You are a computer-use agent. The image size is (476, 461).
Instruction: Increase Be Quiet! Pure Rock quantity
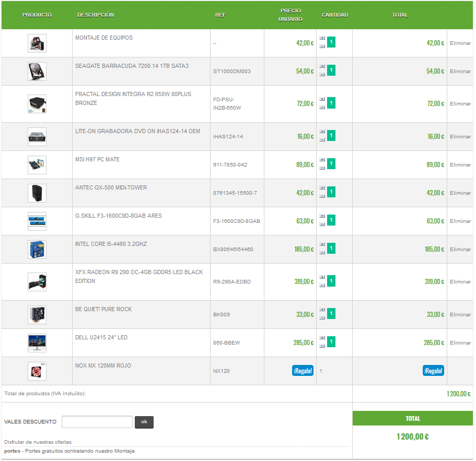point(322,310)
